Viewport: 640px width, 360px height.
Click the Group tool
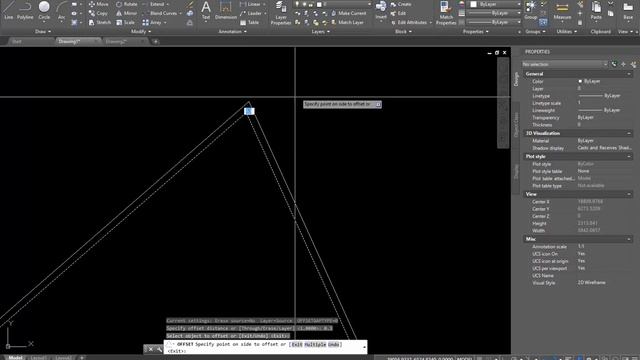(x=531, y=10)
